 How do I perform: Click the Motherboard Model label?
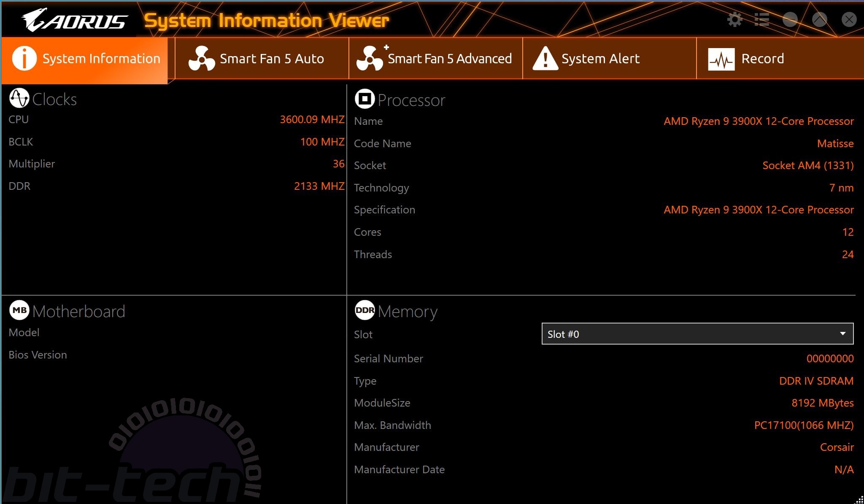(x=24, y=332)
